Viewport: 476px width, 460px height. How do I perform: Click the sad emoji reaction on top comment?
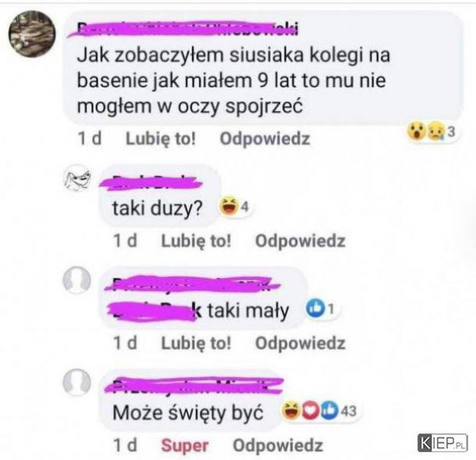point(435,131)
